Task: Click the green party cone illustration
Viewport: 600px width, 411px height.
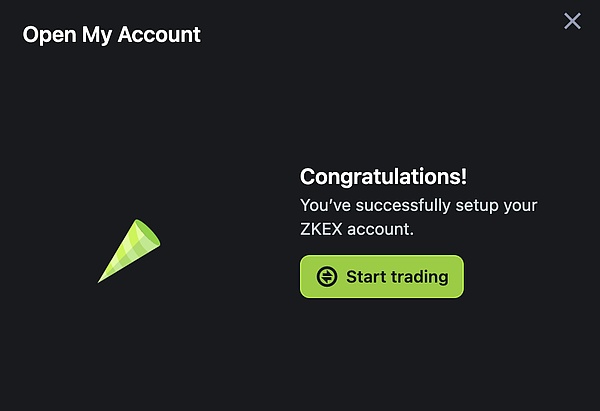Action: [x=129, y=251]
